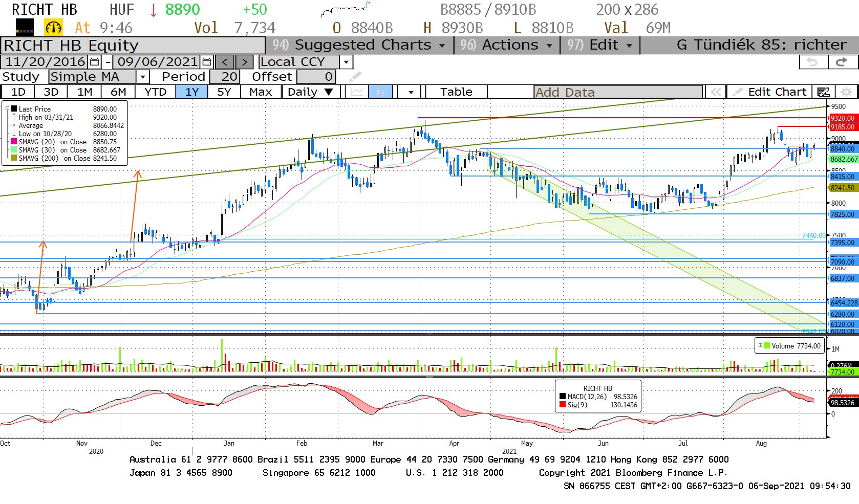Switch to candlestick chart type
The height and width of the screenshot is (504, 859).
(380, 92)
